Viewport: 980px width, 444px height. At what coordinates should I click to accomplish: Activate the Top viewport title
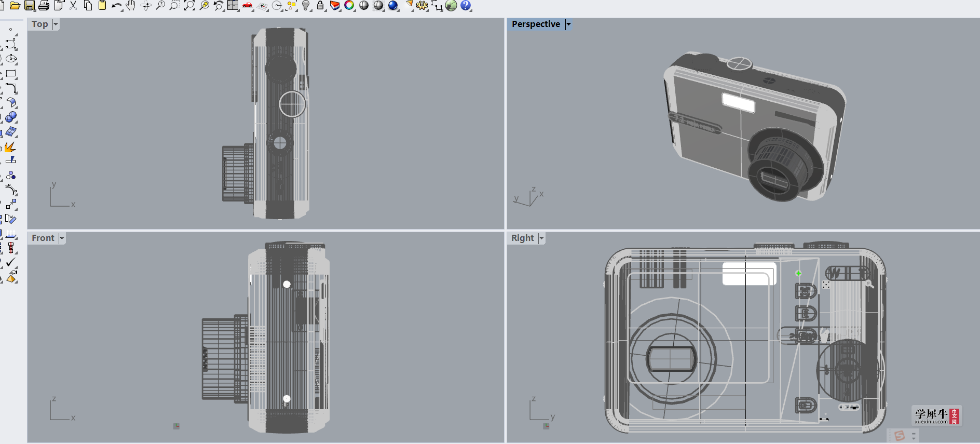(x=39, y=24)
